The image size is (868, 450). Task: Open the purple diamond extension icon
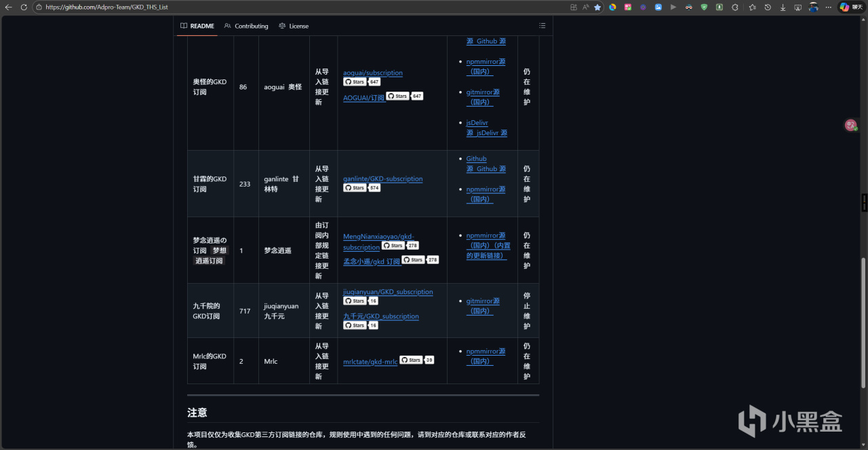point(643,7)
